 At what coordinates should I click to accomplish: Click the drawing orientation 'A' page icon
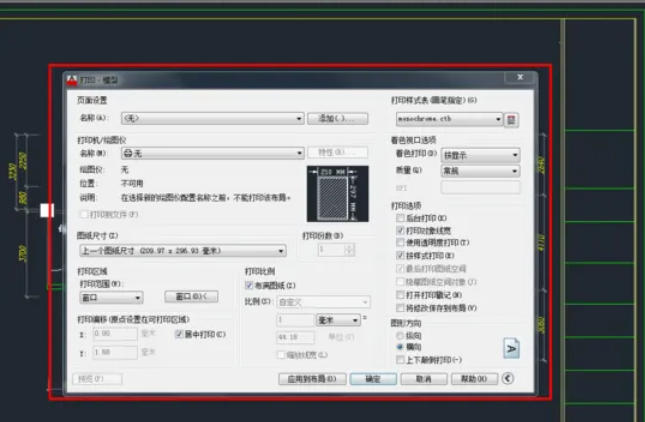pyautogui.click(x=511, y=348)
